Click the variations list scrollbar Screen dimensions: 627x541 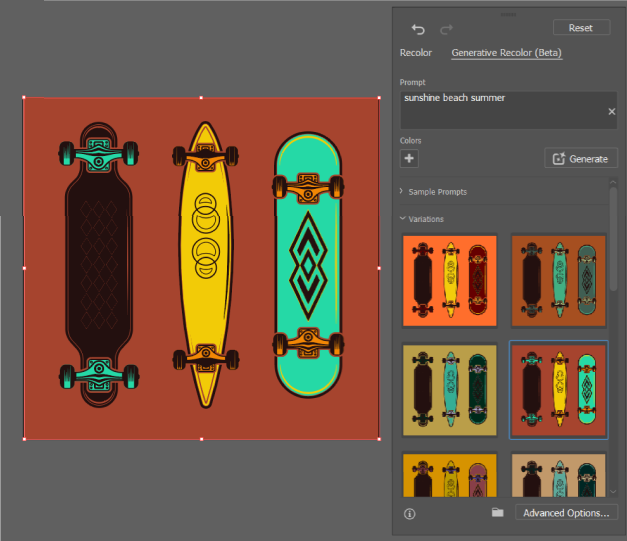[613, 240]
